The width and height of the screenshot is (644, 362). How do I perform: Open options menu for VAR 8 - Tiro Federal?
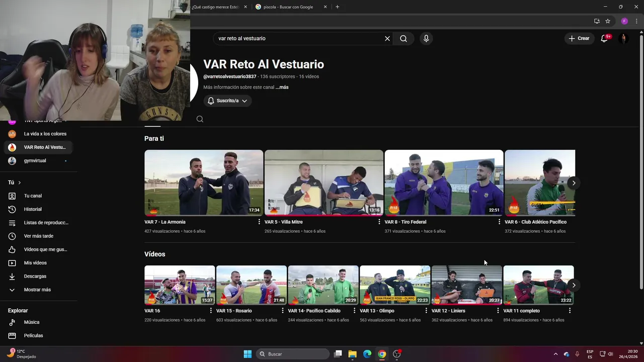pos(499,222)
